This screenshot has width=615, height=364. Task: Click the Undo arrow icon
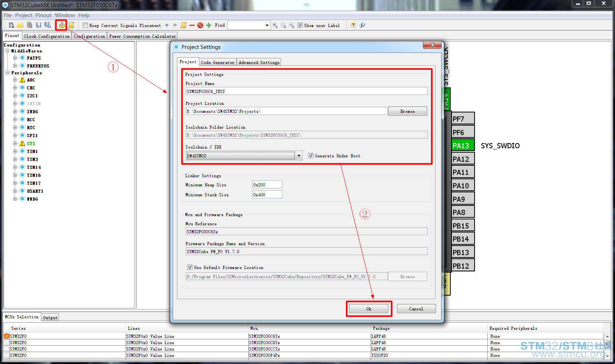167,25
